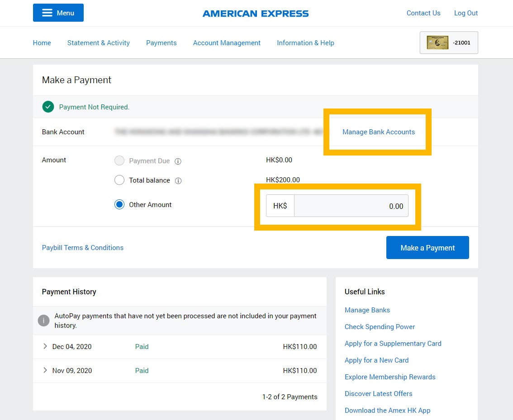Click the hamburger Menu button

pos(58,13)
